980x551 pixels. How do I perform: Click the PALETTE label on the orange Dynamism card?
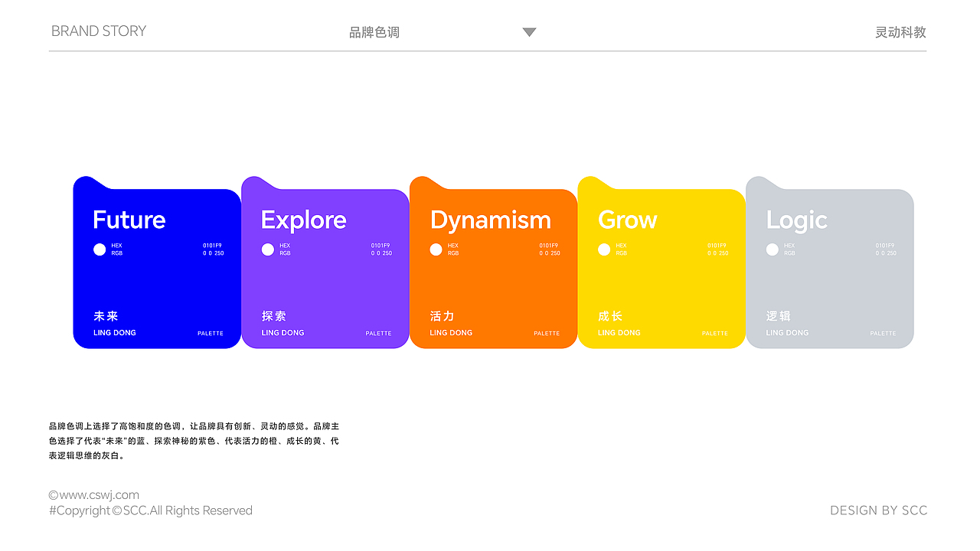(x=547, y=333)
